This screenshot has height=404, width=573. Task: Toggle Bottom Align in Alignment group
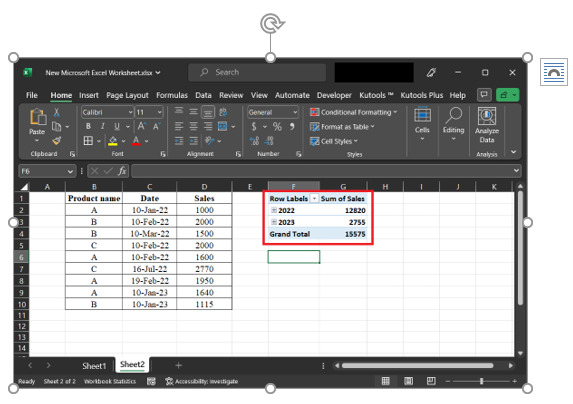208,112
